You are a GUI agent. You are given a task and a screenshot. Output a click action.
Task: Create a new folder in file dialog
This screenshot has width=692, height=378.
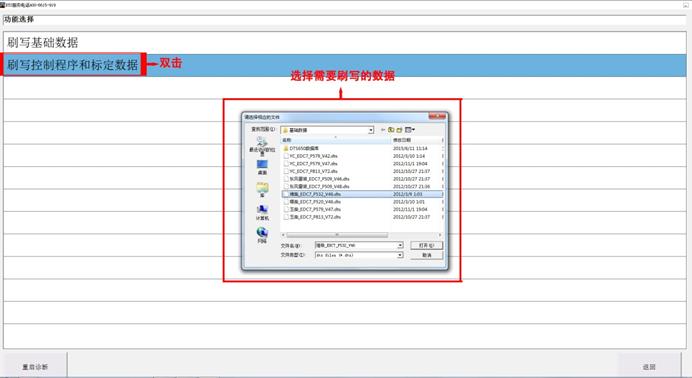click(399, 130)
